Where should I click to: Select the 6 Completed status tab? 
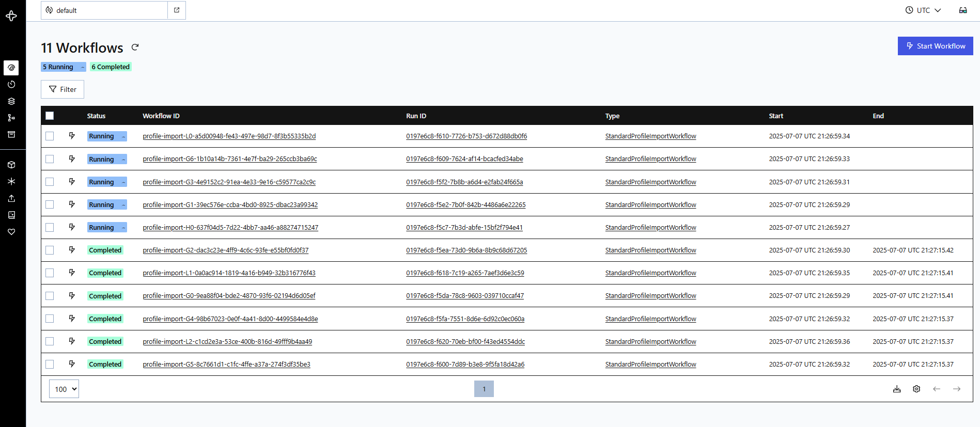pos(111,67)
